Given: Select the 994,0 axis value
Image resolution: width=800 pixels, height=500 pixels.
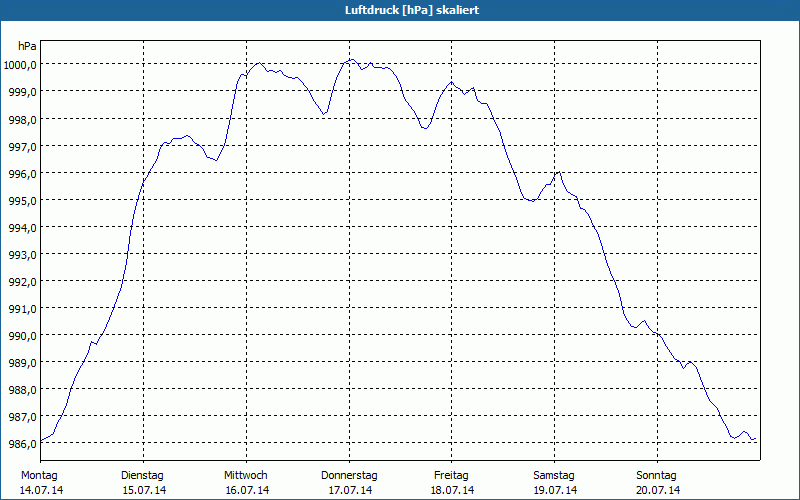Looking at the screenshot, I should tap(23, 228).
